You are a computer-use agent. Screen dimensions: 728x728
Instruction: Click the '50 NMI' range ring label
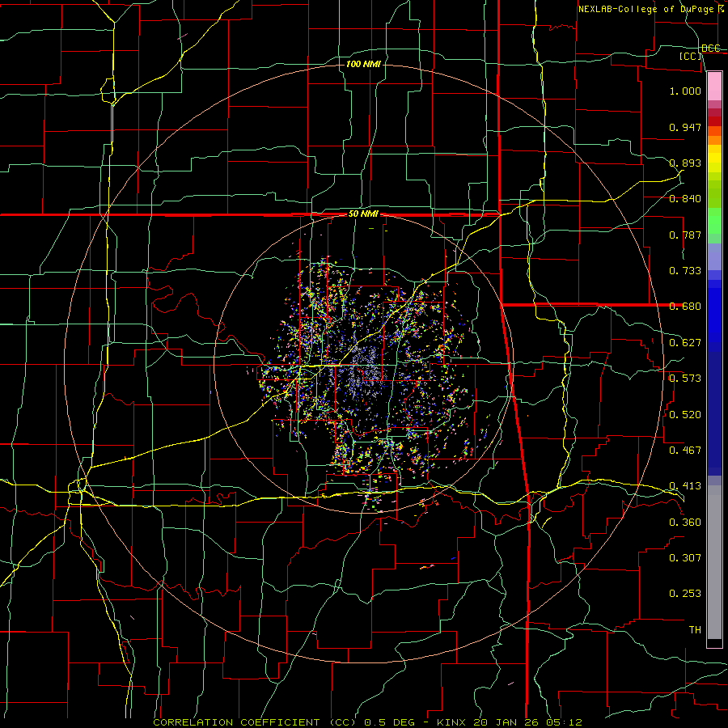363,214
